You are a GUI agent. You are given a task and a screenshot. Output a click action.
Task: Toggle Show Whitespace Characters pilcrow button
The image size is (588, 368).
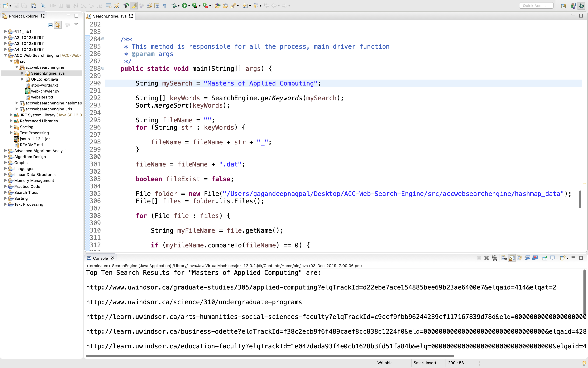coord(164,6)
